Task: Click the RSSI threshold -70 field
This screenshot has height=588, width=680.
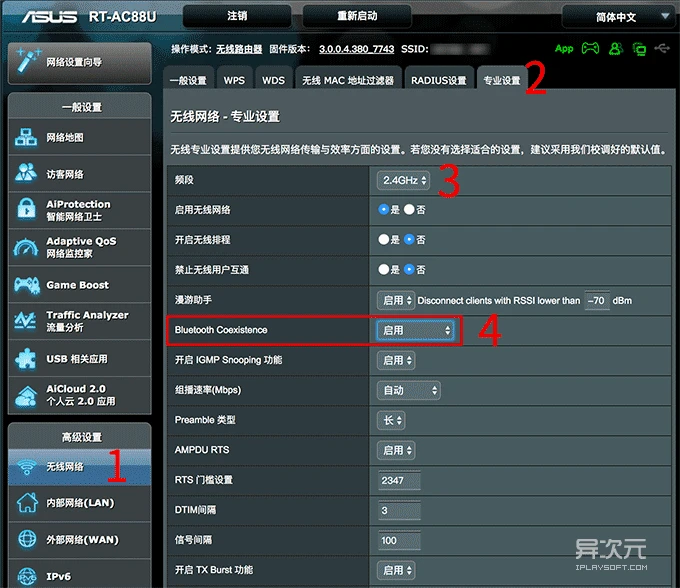Action: [x=597, y=300]
